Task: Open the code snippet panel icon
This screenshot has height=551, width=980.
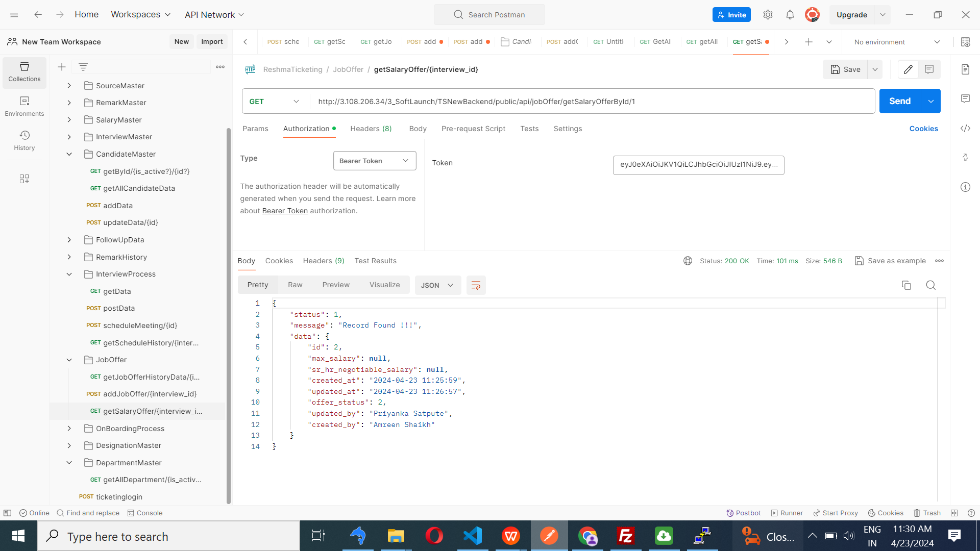Action: 965,129
